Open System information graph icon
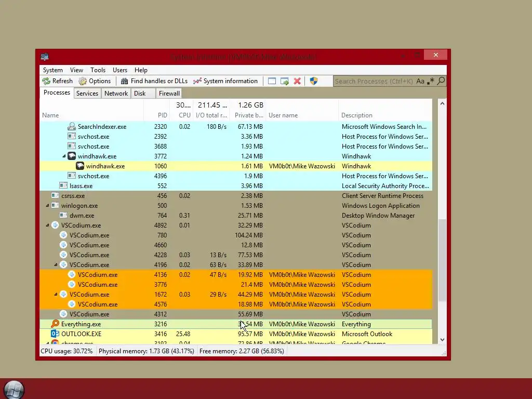The width and height of the screenshot is (532, 399). click(197, 81)
